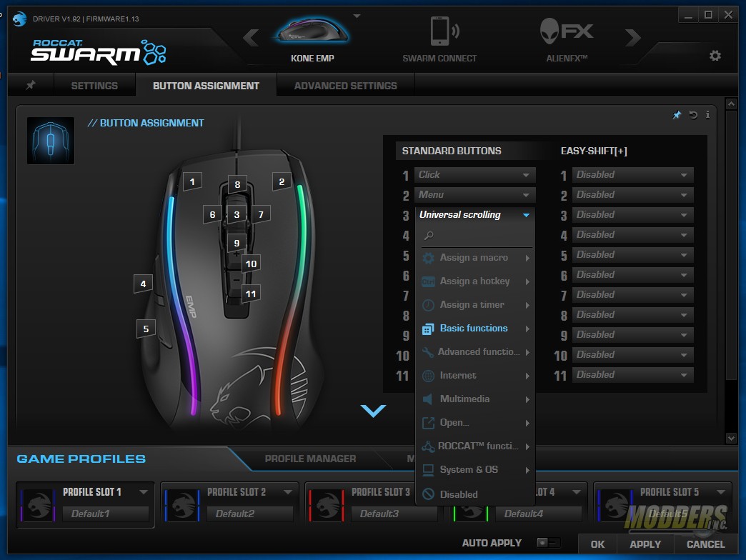Open the System & OS submenu
Screen dimensions: 746x560
[x=476, y=470]
